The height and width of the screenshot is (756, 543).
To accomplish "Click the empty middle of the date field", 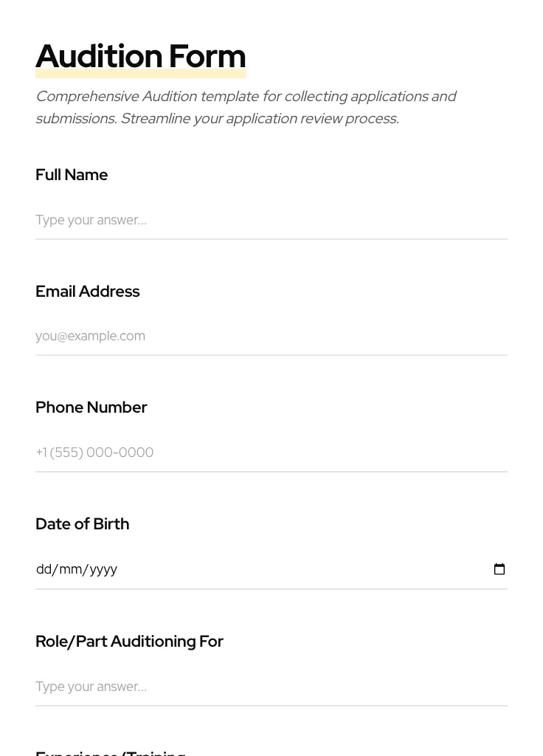I will coord(295,569).
